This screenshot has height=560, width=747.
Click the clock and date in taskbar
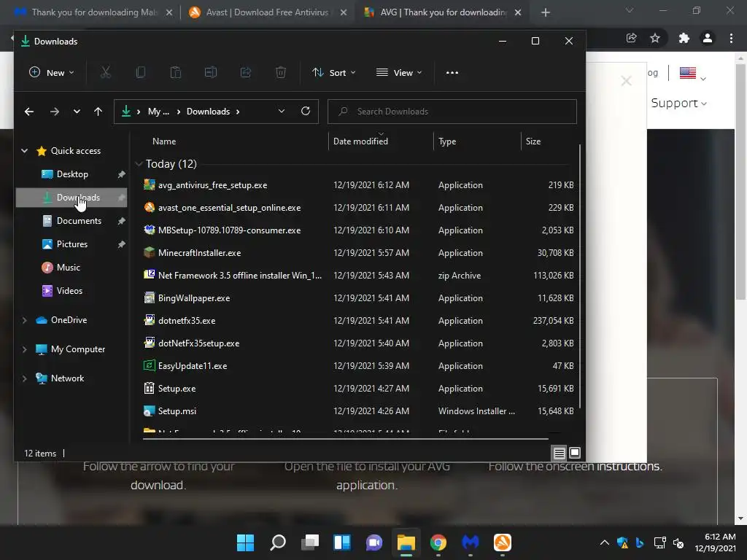(x=715, y=542)
